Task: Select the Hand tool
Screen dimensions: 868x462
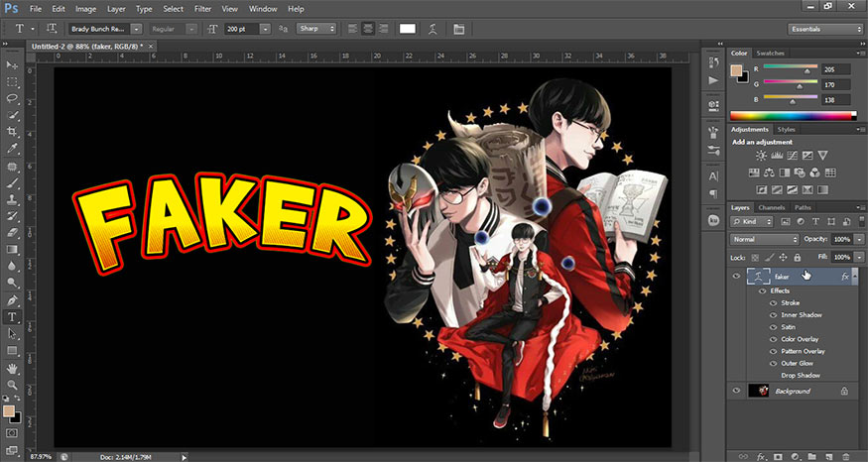Action: (x=12, y=368)
